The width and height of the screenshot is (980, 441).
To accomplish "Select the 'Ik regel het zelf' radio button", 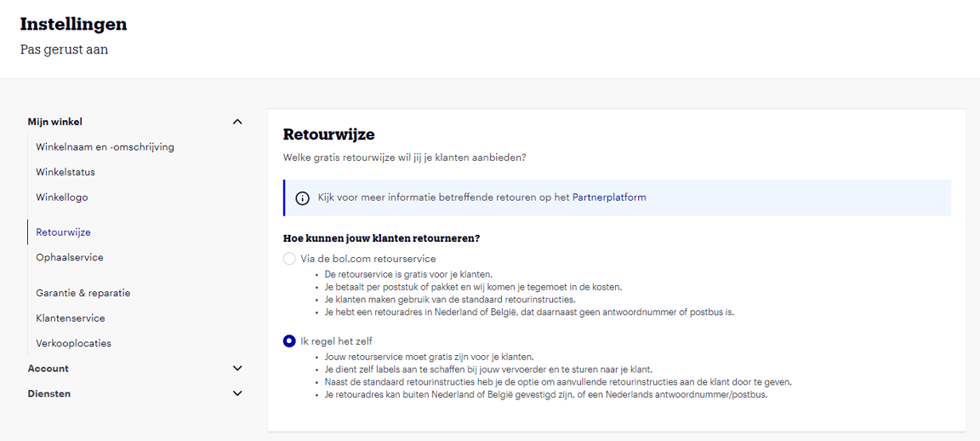I will [x=289, y=341].
